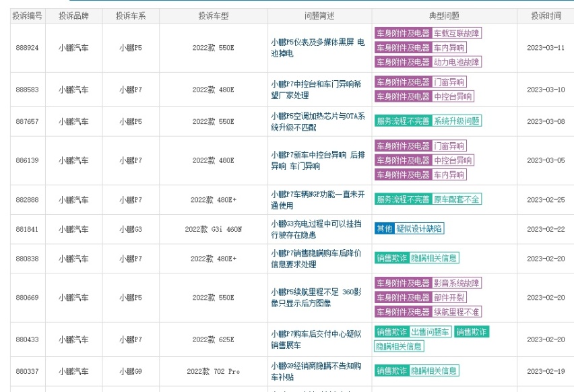Image resolution: width=574 pixels, height=392 pixels.
Task: Click '服务流程不完善' tag in row 882888
Action: 403,199
